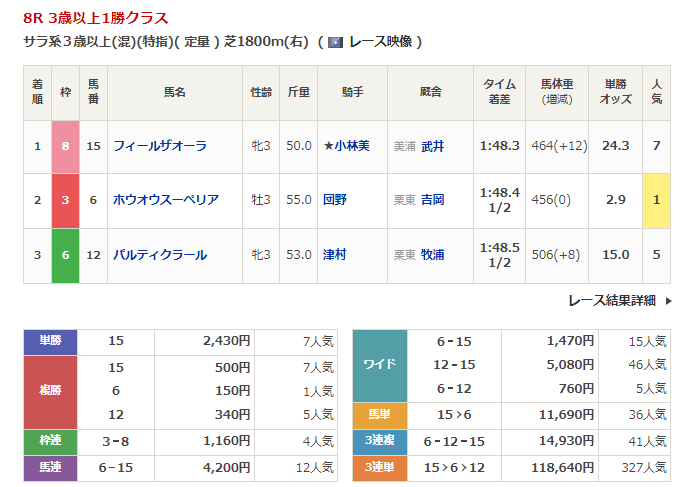
Task: Open the レース結果詳細 race details link
Action: (611, 300)
